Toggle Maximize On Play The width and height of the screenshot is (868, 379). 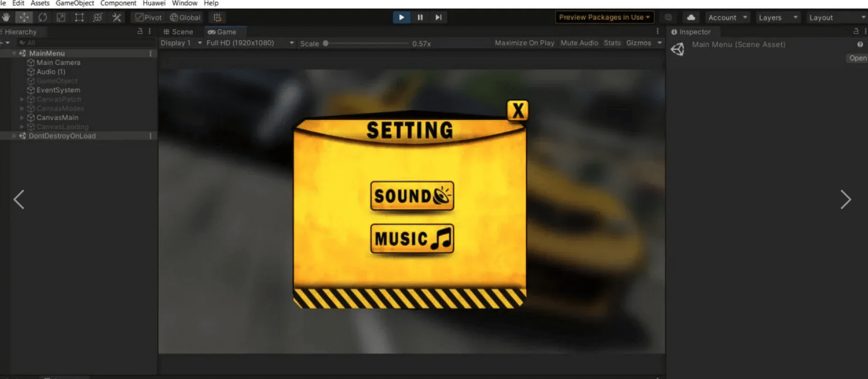[x=524, y=43]
